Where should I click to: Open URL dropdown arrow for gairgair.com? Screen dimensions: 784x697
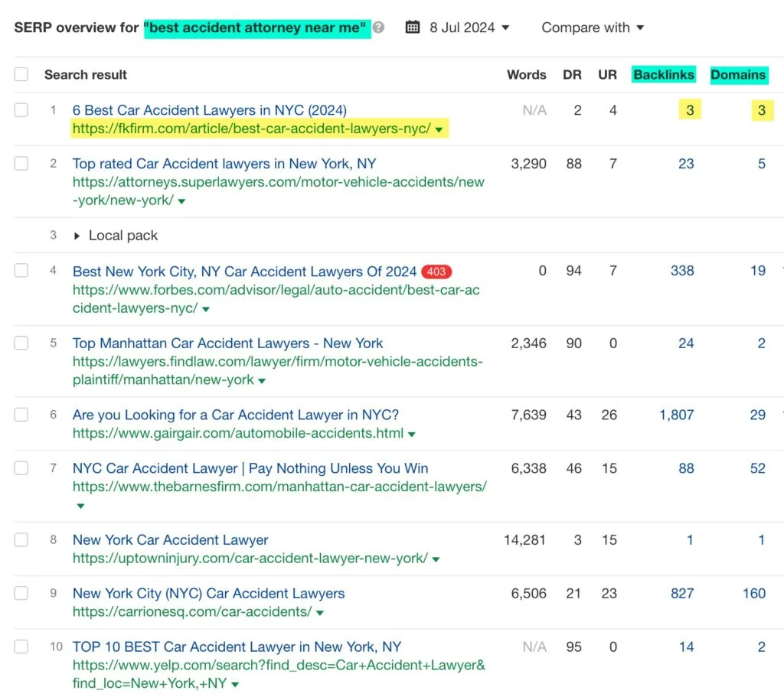[412, 435]
